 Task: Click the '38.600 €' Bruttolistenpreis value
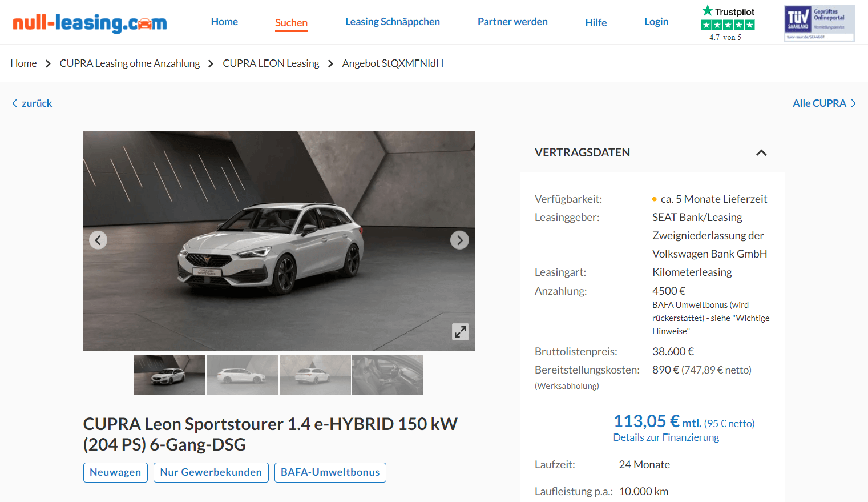click(673, 352)
